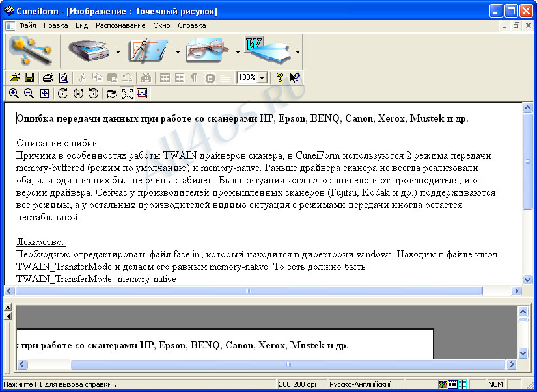The image size is (537, 392).
Task: Click the undo arrow icon
Action: click(x=128, y=77)
